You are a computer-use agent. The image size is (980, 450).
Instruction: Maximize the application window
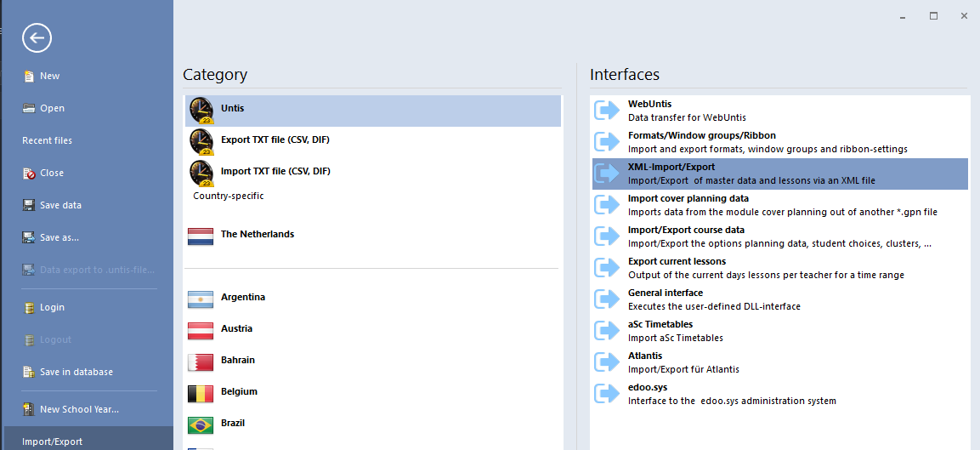(x=933, y=16)
